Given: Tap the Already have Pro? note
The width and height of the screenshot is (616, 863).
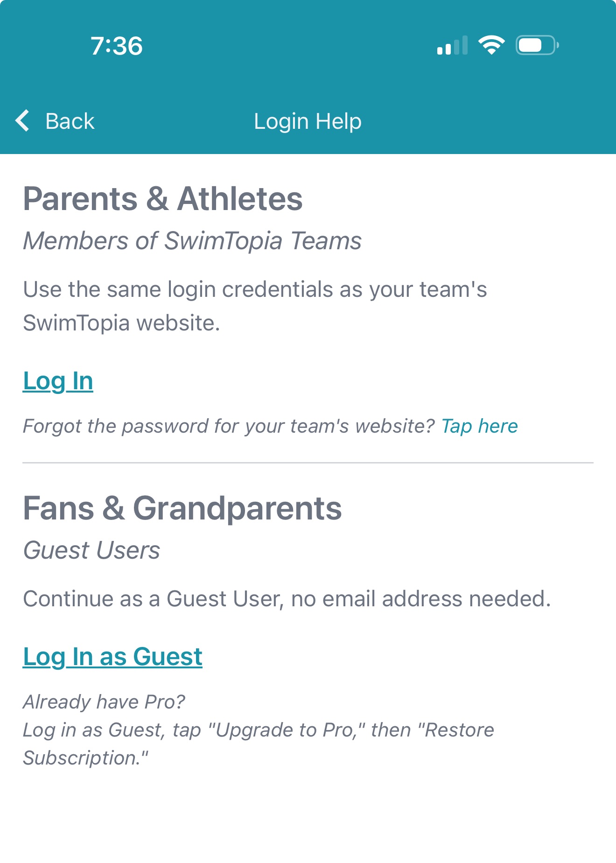Looking at the screenshot, I should 104,702.
